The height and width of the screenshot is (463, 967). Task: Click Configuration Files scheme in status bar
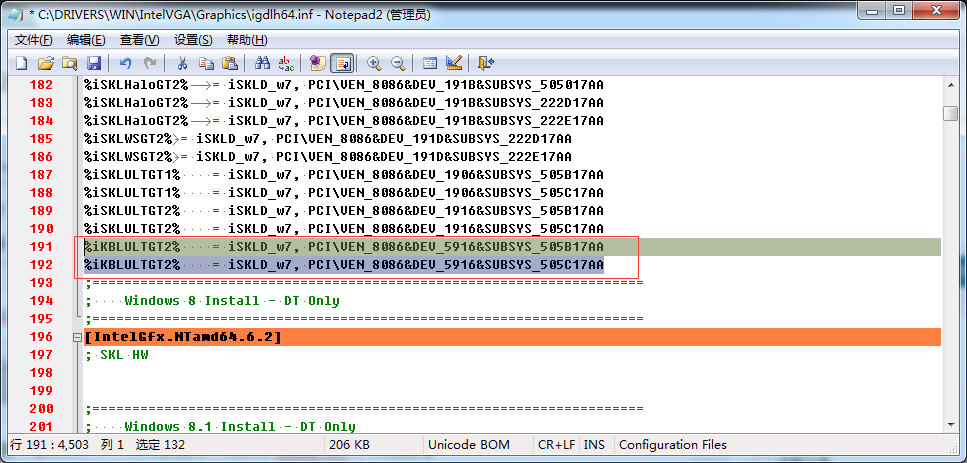[x=673, y=445]
